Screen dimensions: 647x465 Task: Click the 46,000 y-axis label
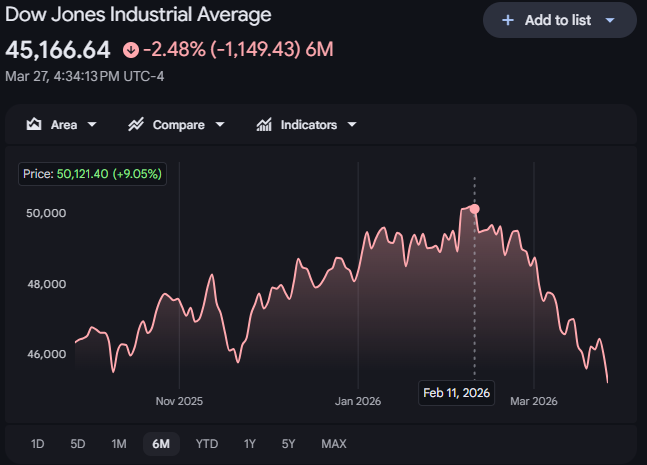[x=46, y=354]
